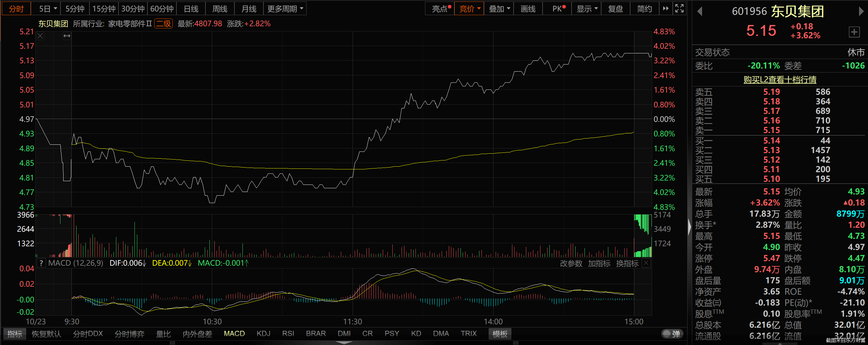The width and height of the screenshot is (868, 345).
Task: Switch to 周线 weekly chart tab
Action: click(x=220, y=8)
